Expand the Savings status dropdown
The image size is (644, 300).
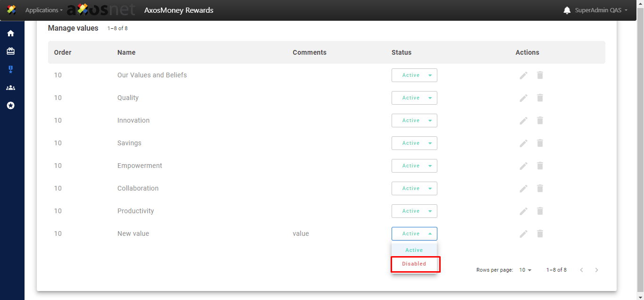(414, 143)
